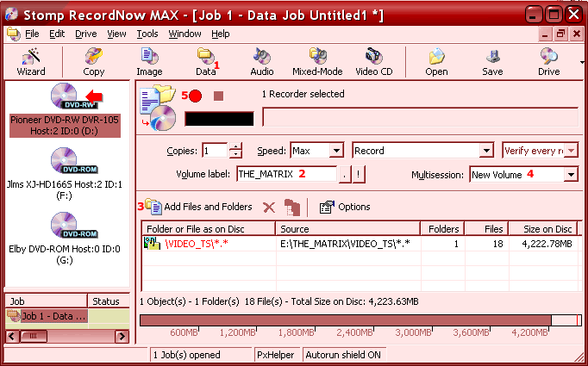Image resolution: width=588 pixels, height=366 pixels.
Task: Launch the Wizard tool
Action: 31,62
